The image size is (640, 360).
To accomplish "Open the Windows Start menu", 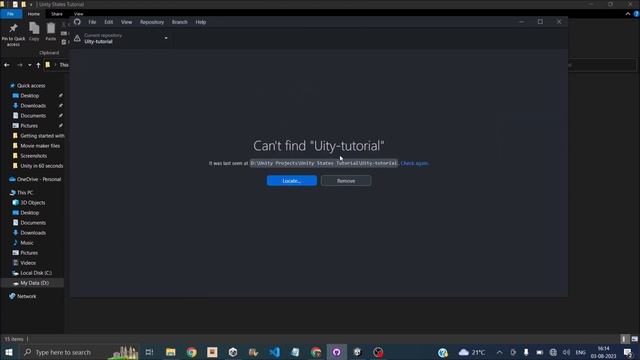I will [9, 352].
